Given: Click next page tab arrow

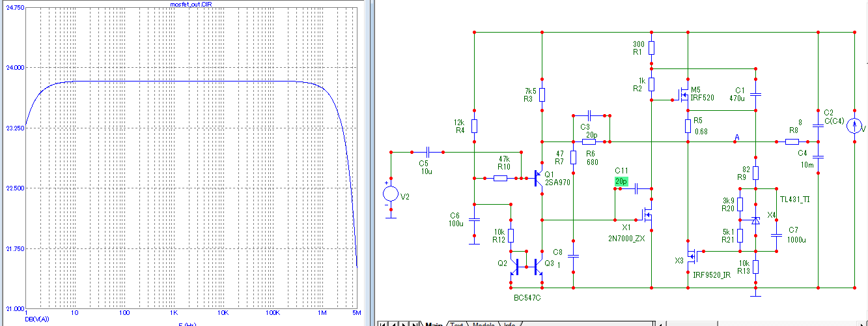Looking at the screenshot, I should pyautogui.click(x=404, y=323).
